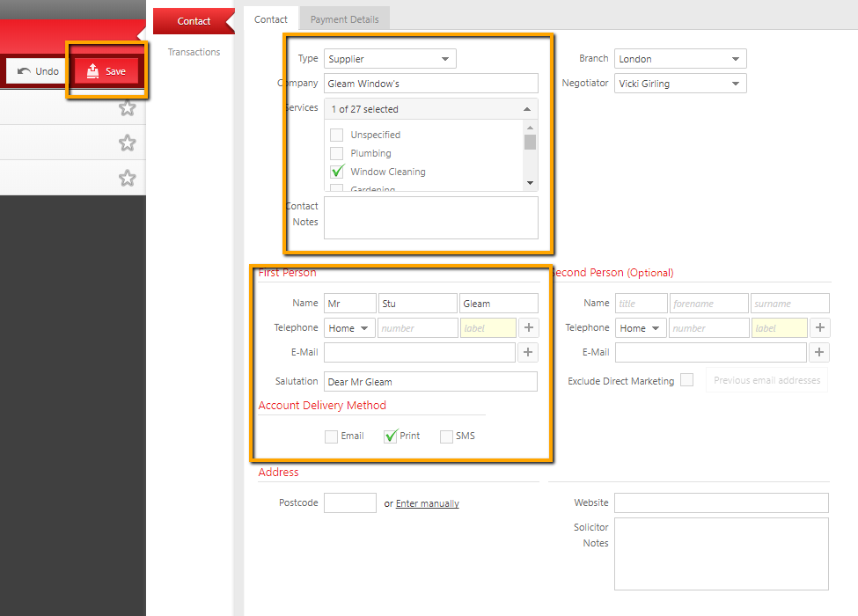This screenshot has width=858, height=616.
Task: Click the Second Person title field
Action: click(642, 303)
